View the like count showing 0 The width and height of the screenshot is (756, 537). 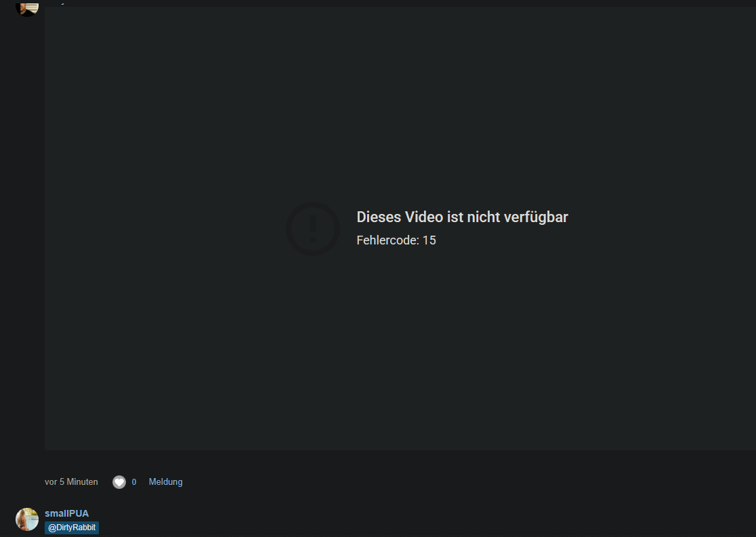pyautogui.click(x=134, y=482)
